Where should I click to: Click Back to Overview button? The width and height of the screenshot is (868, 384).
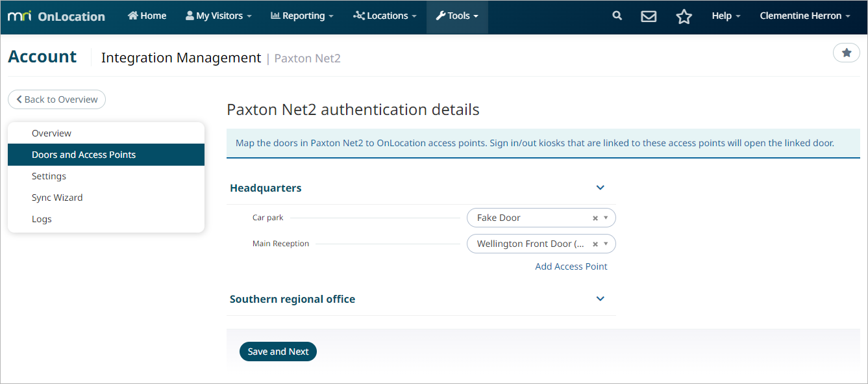pos(56,99)
